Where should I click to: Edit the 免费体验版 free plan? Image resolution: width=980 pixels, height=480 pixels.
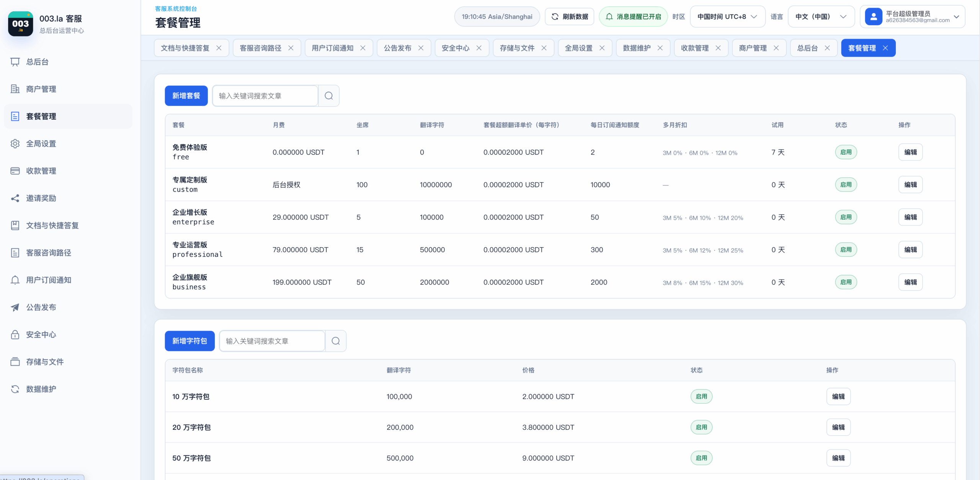[x=910, y=152]
